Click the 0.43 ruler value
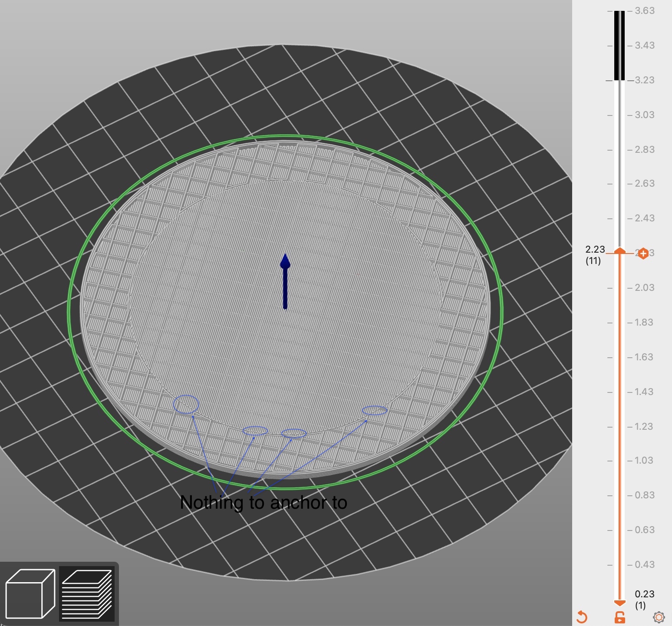 coord(645,565)
